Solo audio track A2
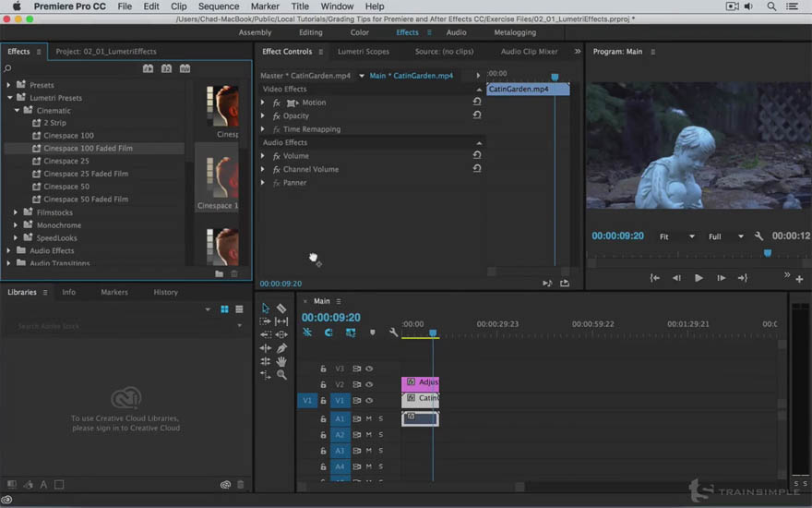The width and height of the screenshot is (812, 508). pos(380,435)
